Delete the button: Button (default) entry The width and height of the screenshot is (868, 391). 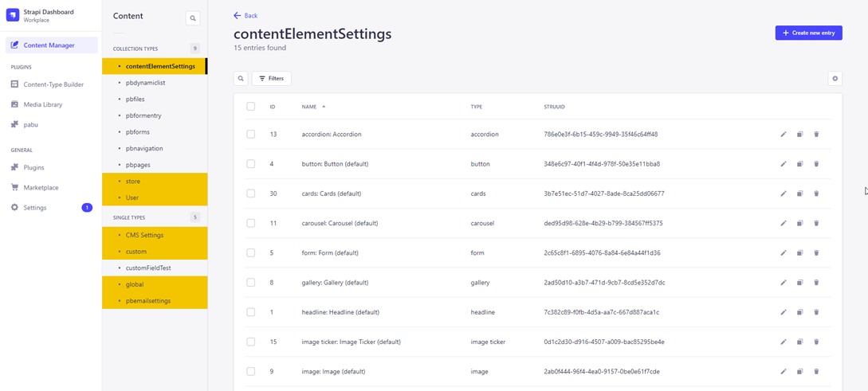[816, 164]
